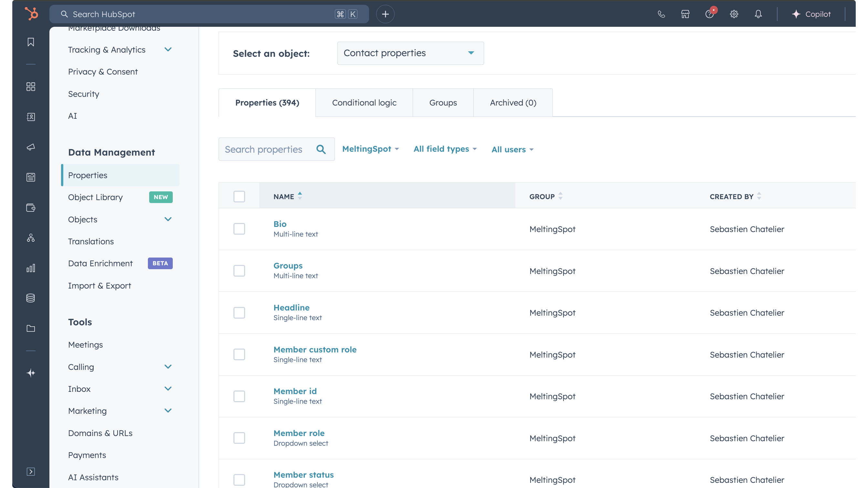Screen dimensions: 868x488
Task: Open the calling phone icon
Action: (661, 14)
